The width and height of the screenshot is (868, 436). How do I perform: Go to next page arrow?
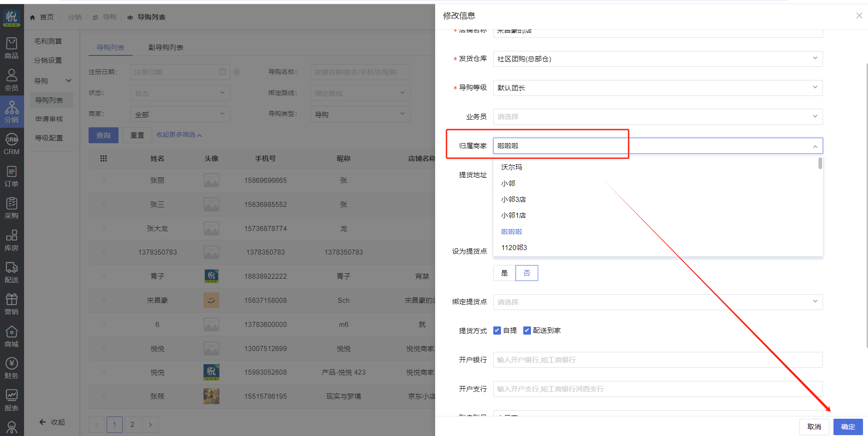click(x=150, y=425)
